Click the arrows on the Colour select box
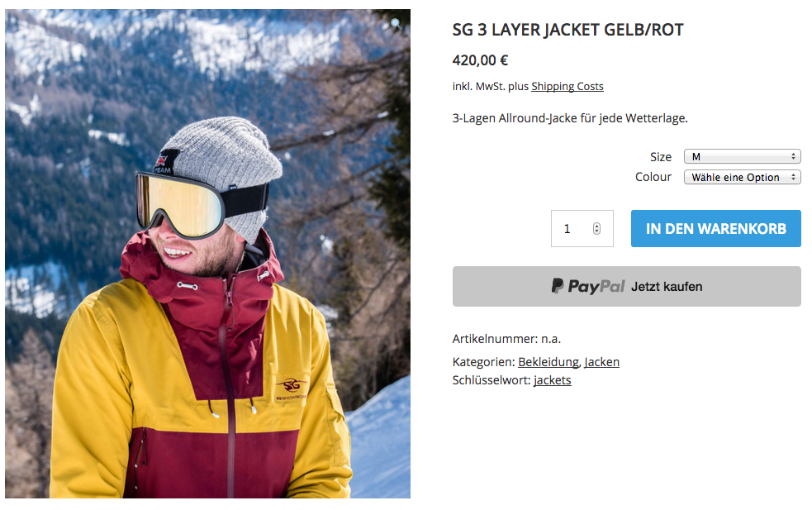The width and height of the screenshot is (812, 510). pos(793,177)
